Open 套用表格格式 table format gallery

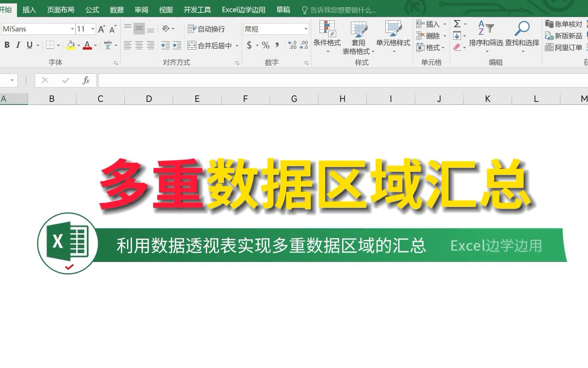point(358,37)
